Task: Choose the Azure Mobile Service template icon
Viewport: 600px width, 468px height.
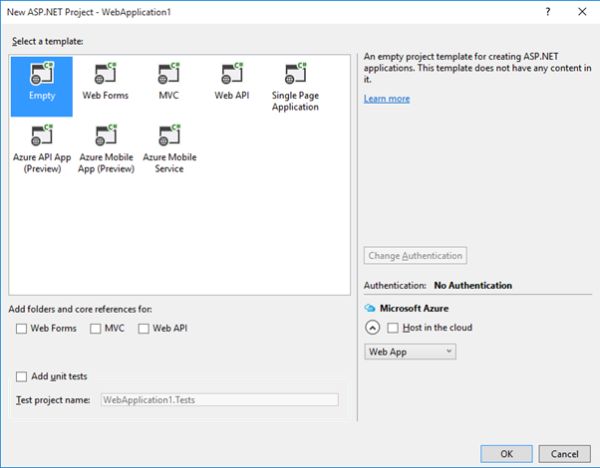Action: click(169, 135)
